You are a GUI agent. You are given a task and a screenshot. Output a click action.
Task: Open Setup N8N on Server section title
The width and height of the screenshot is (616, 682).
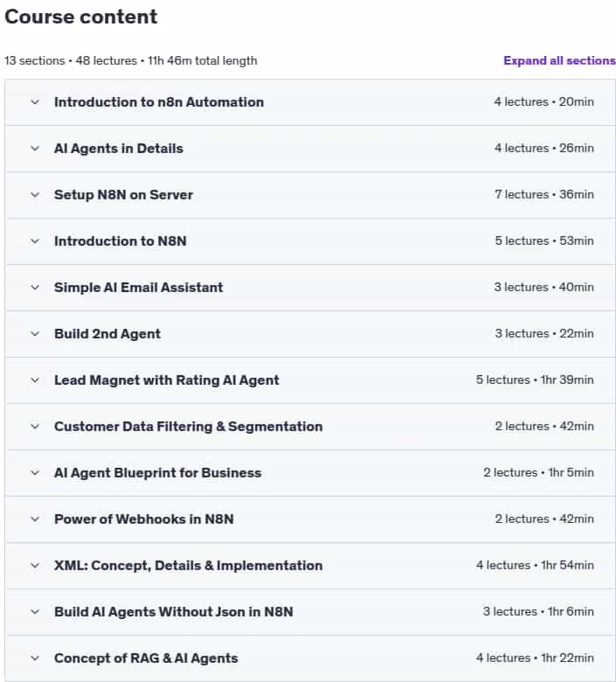point(123,195)
